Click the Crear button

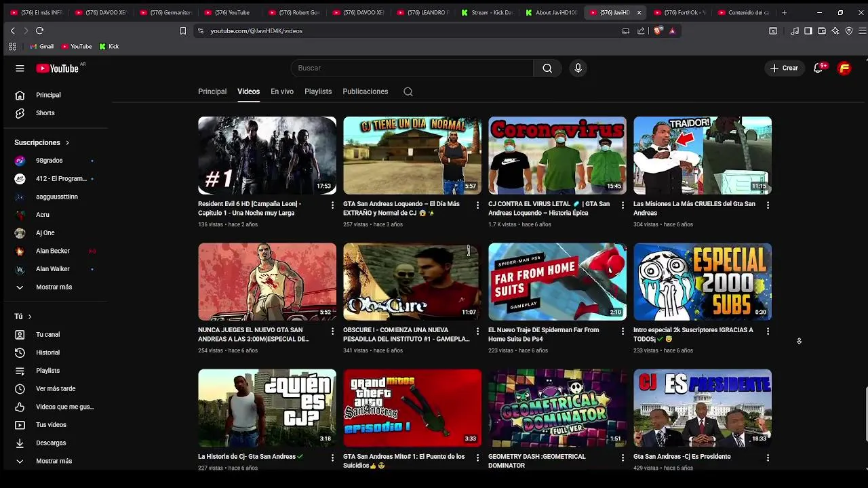point(785,68)
